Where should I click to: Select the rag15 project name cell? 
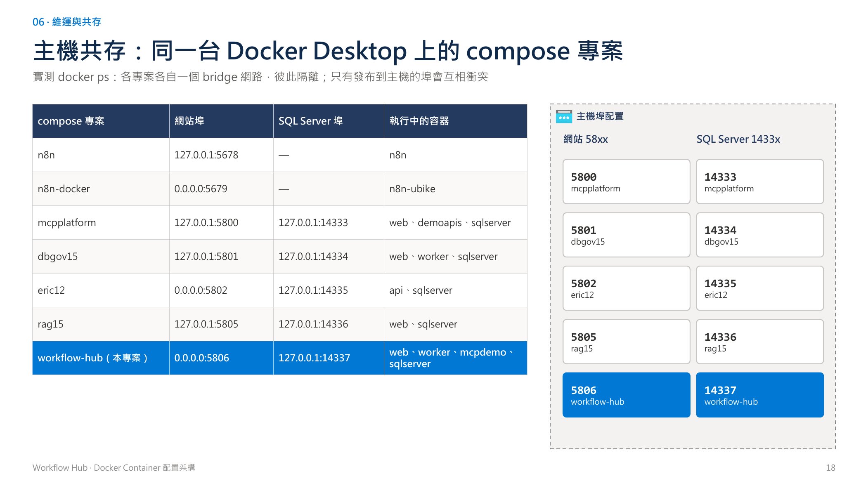pos(101,324)
